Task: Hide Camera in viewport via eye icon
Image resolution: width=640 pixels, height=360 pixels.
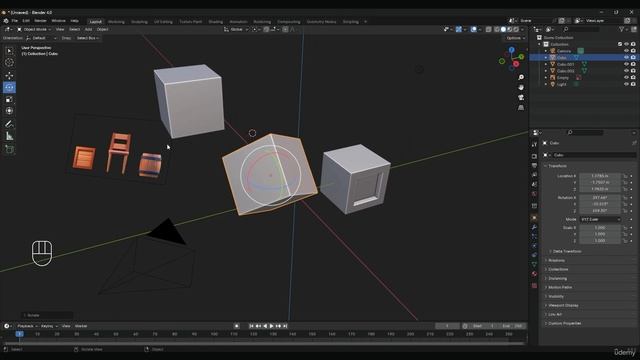Action: (626, 51)
